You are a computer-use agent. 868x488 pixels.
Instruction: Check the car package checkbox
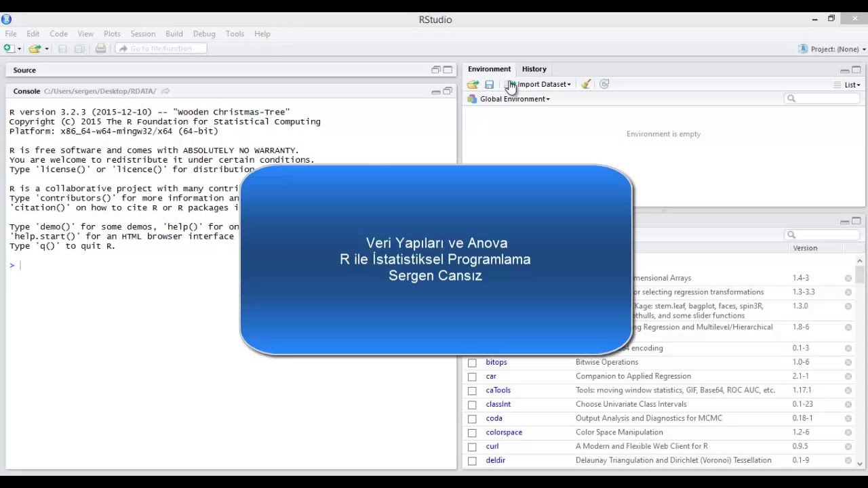pyautogui.click(x=472, y=377)
